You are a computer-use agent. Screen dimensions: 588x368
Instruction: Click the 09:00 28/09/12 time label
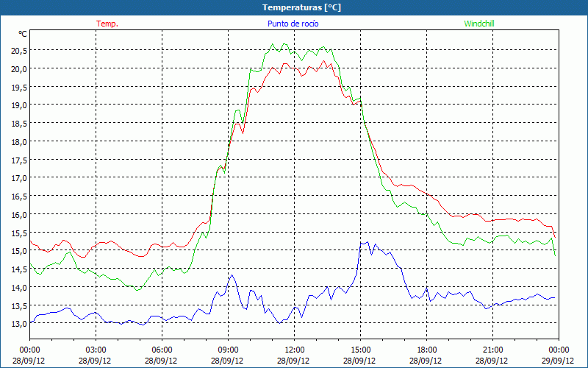click(x=227, y=355)
